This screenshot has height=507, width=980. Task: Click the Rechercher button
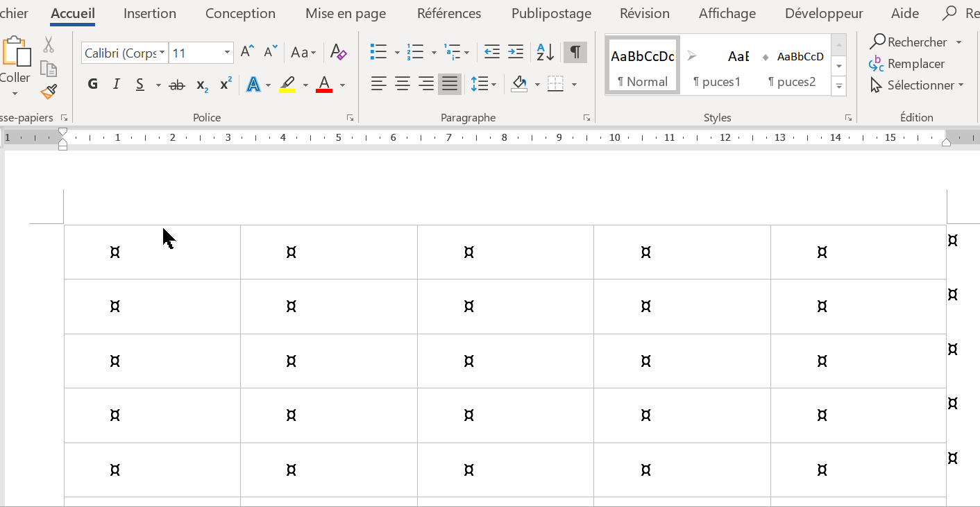tap(908, 42)
